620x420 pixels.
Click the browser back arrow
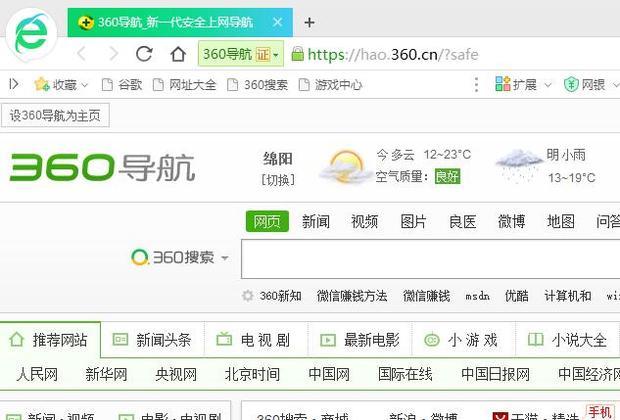pos(82,54)
